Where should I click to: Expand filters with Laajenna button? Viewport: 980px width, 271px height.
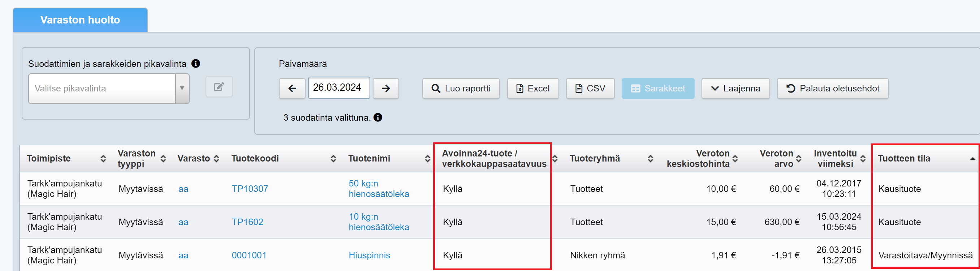point(735,88)
